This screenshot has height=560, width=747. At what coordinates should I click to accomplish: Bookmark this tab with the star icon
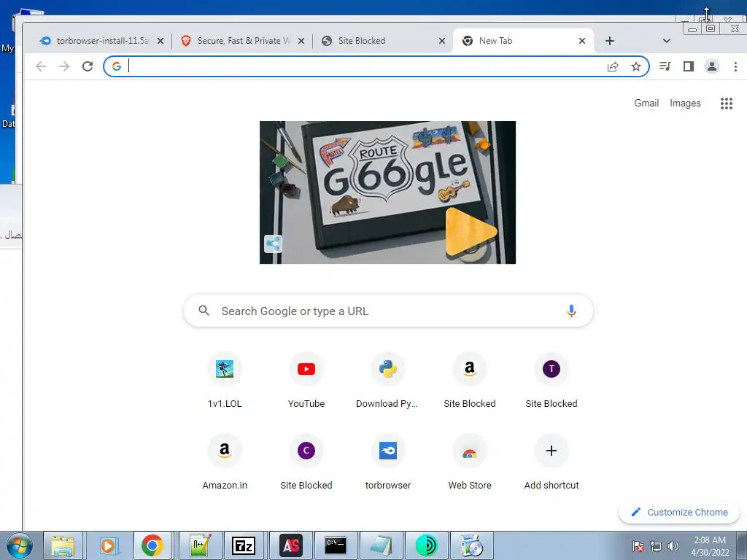click(x=636, y=66)
